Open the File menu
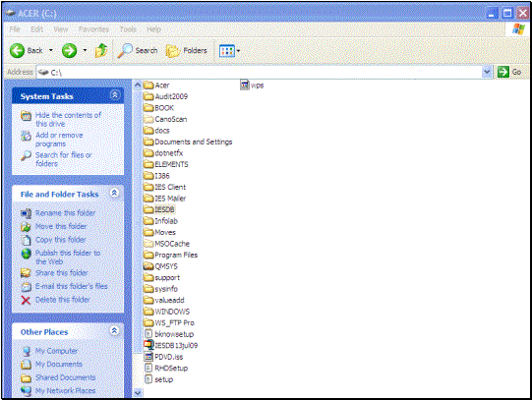532x400 pixels. [15, 29]
